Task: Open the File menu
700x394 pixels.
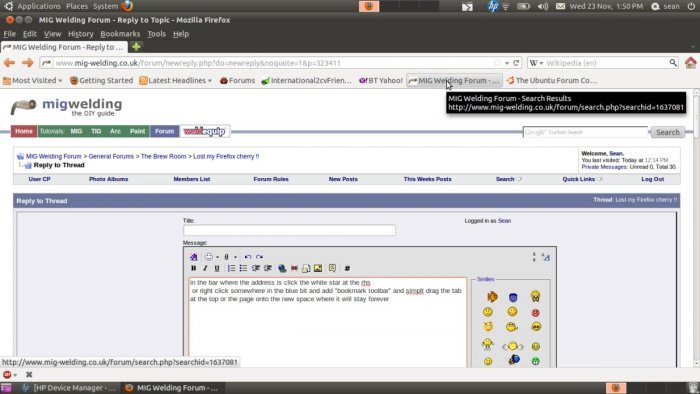Action: [9, 34]
